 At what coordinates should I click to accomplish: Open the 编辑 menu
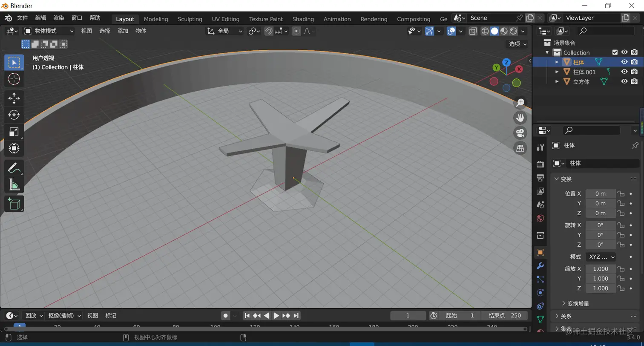click(40, 18)
